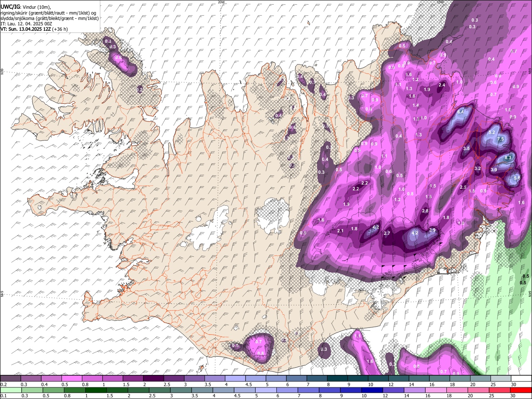Click the 0.2 label under the top legend
The height and width of the screenshot is (399, 532).
click(4, 384)
